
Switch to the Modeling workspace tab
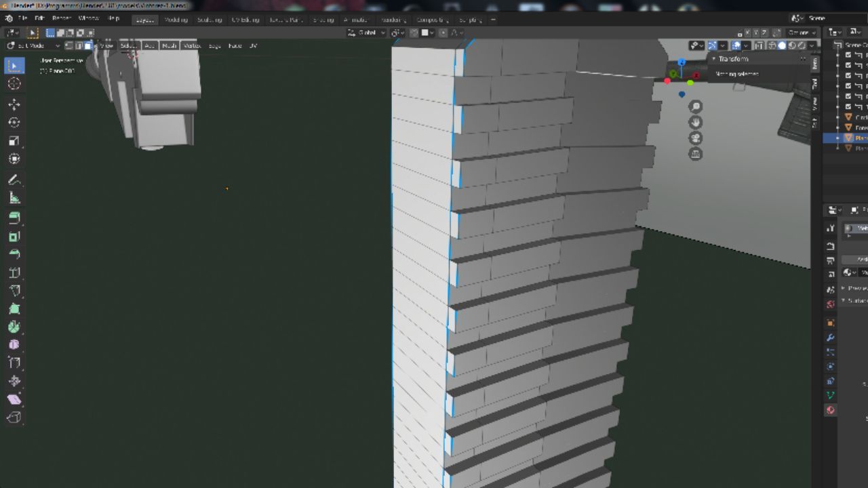[x=176, y=19]
